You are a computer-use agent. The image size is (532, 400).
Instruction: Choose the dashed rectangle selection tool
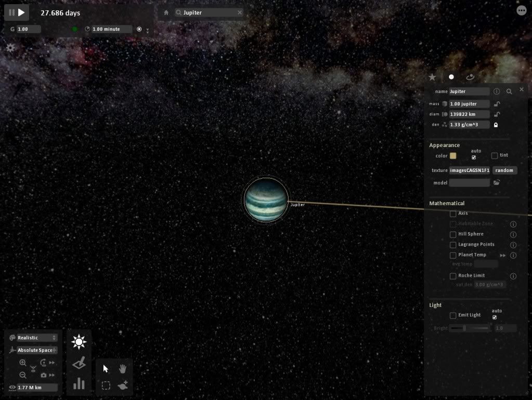tap(106, 385)
